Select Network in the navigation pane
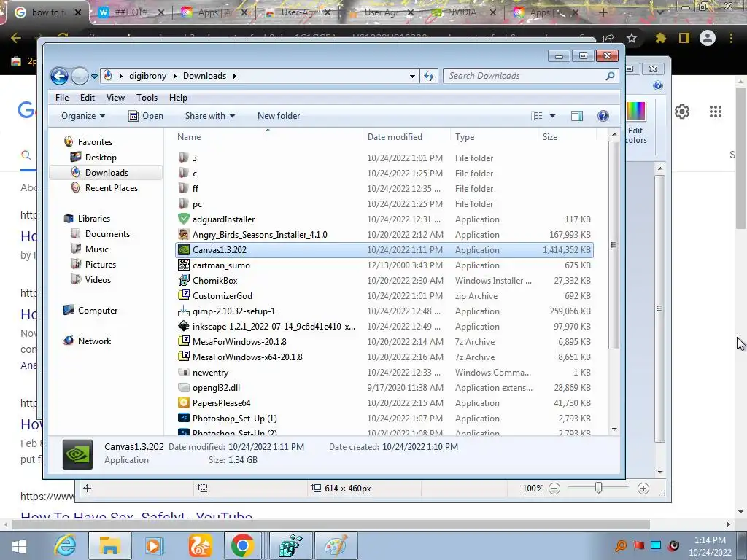Viewport: 747px width, 560px height. coord(94,341)
